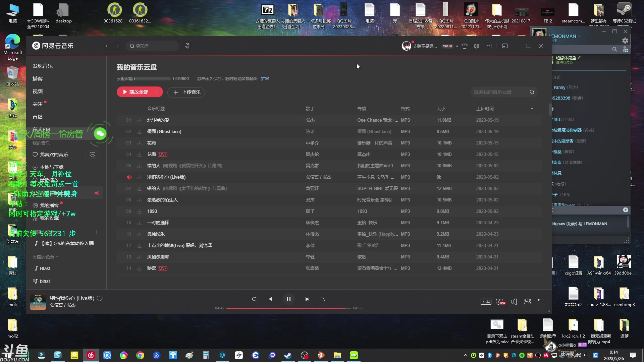
Task: Click the user avatar picture
Action: 407,46
